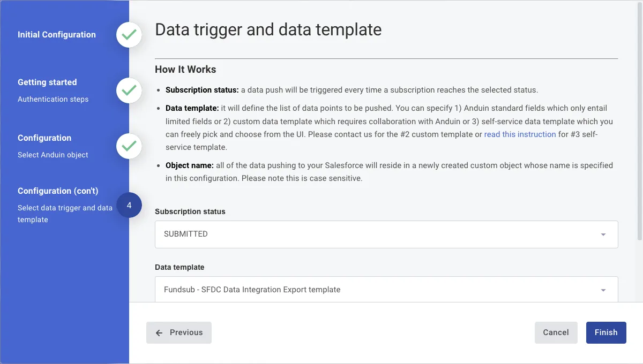Image resolution: width=643 pixels, height=364 pixels.
Task: Click the Initial Configuration completed checkmark icon
Action: click(129, 35)
